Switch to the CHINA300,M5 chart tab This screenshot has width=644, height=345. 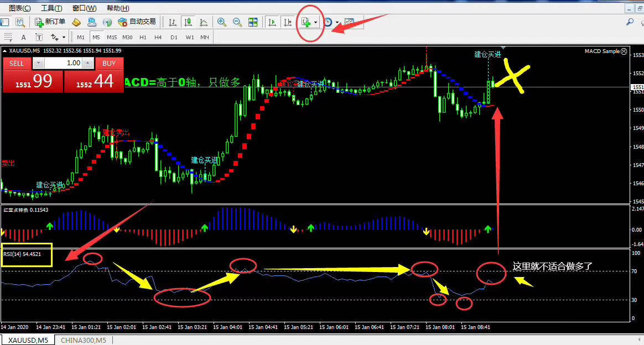point(84,340)
